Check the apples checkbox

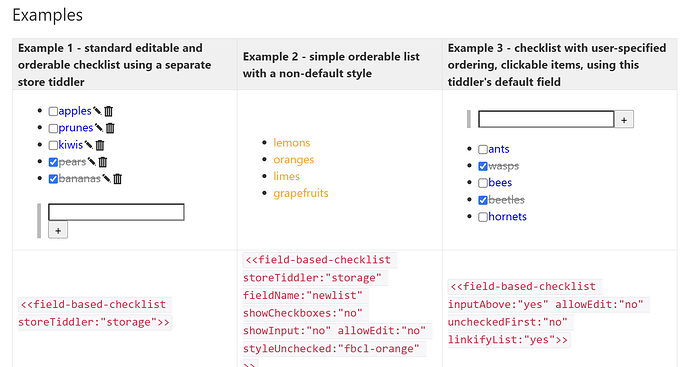click(53, 111)
